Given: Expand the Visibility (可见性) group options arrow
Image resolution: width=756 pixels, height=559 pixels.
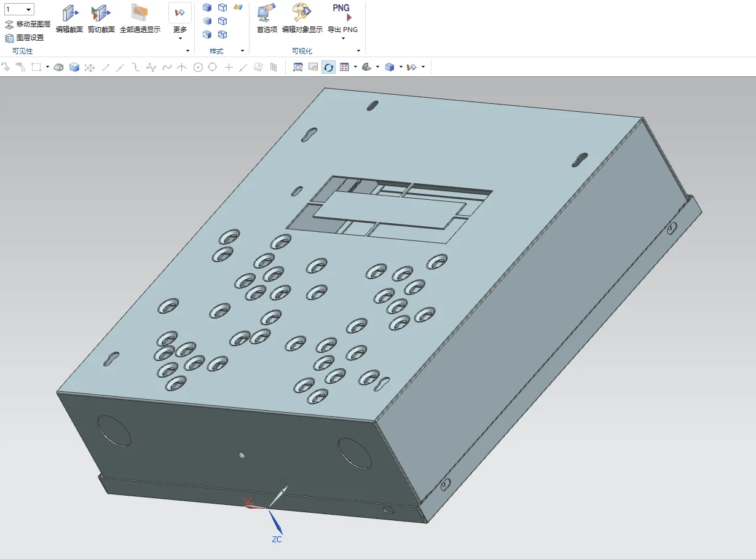Looking at the screenshot, I should point(187,51).
